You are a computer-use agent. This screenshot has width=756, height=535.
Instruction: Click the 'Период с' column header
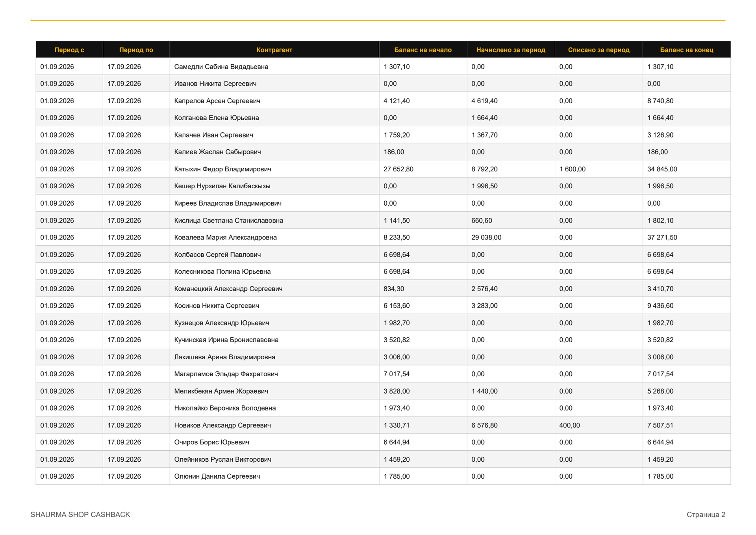tap(69, 50)
